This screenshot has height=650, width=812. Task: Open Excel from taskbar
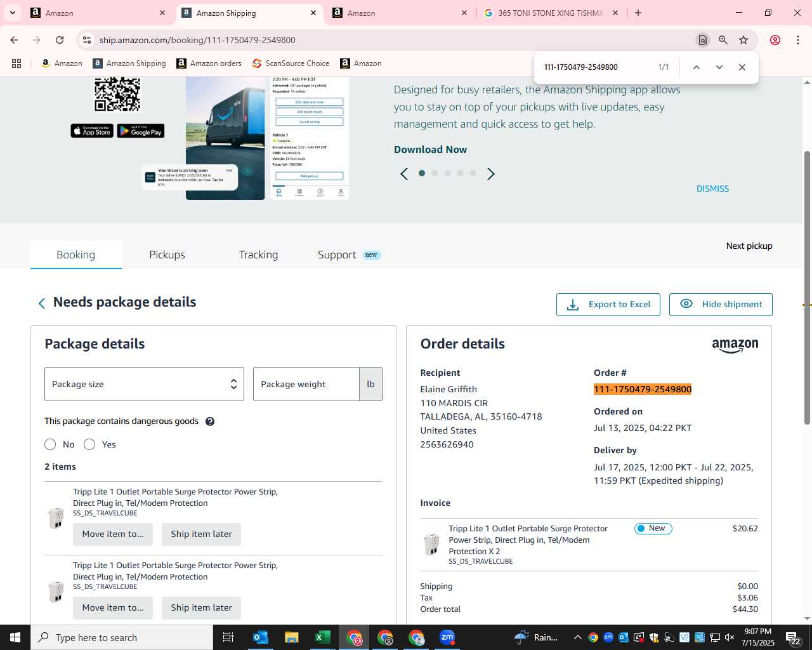[322, 637]
